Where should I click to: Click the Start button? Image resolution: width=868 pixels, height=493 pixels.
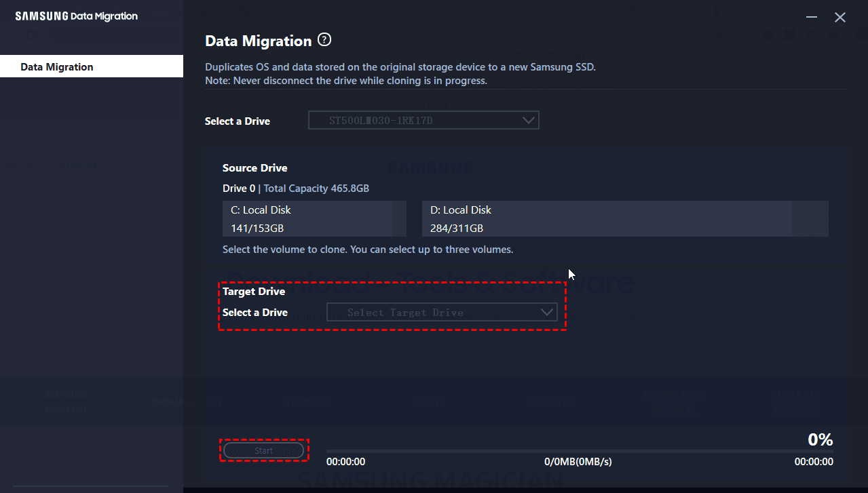(263, 450)
